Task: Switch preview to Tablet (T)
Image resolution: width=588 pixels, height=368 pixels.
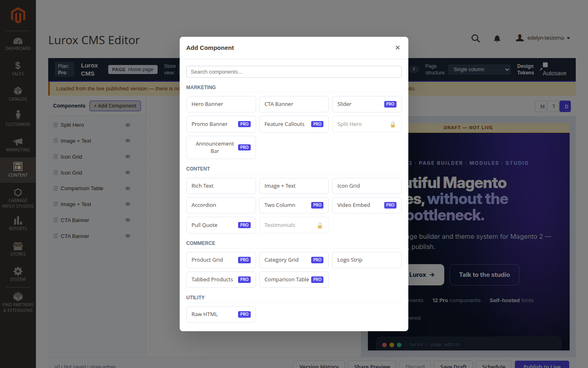Action: click(x=554, y=106)
